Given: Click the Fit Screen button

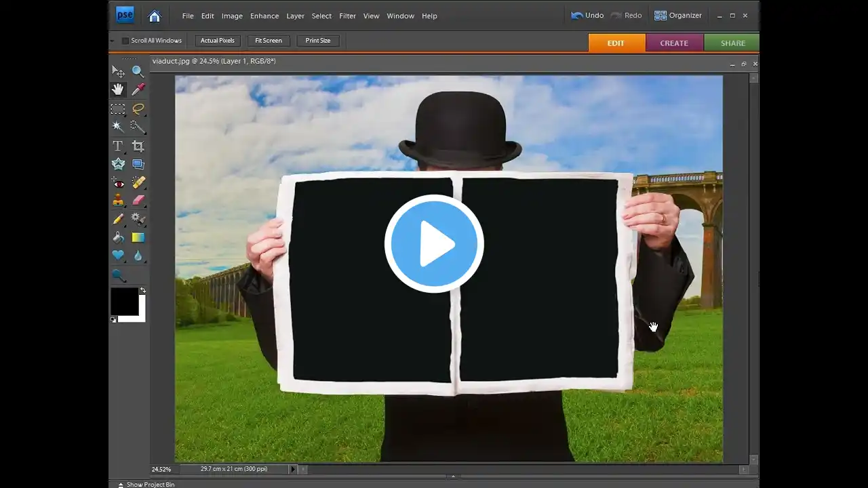Looking at the screenshot, I should [268, 41].
